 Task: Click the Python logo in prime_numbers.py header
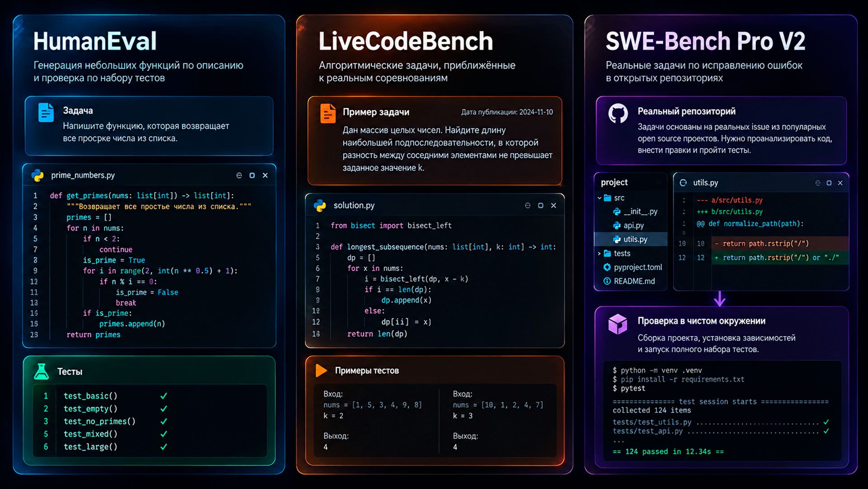[x=38, y=176]
